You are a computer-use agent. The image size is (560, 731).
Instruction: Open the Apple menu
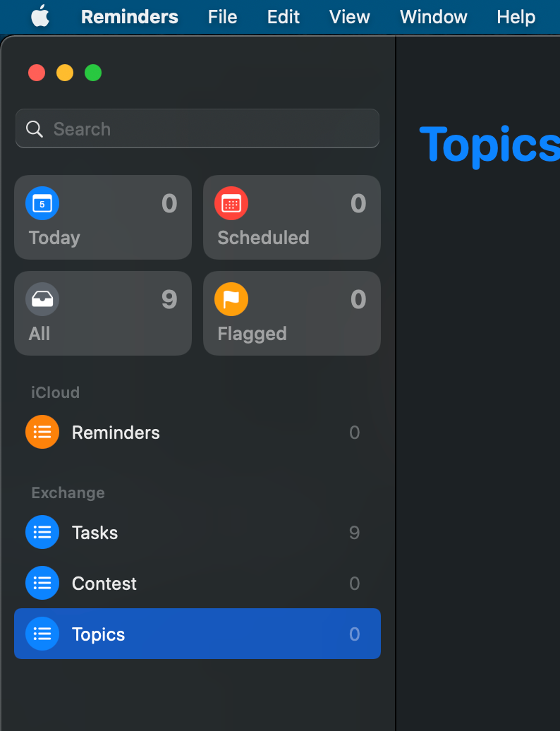click(x=39, y=16)
